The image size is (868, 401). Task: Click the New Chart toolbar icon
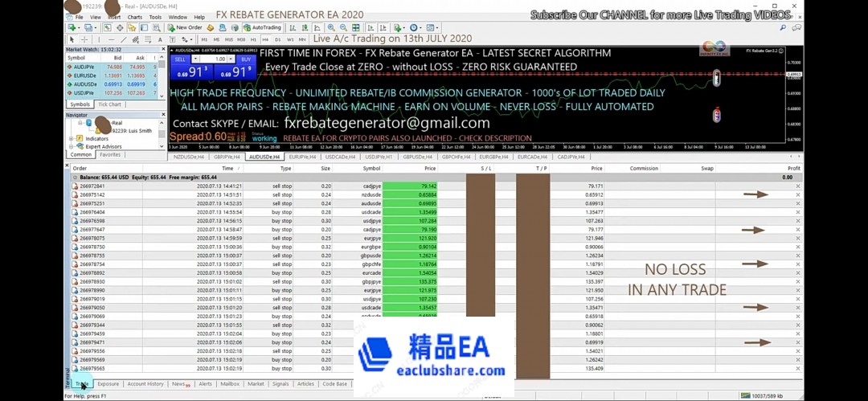point(72,27)
